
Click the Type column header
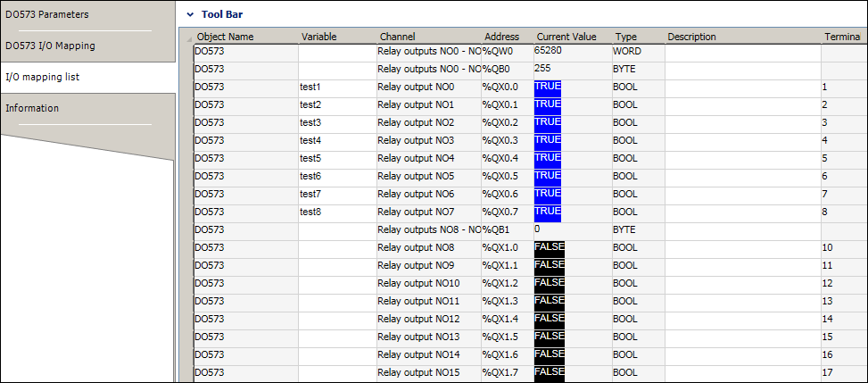pyautogui.click(x=625, y=37)
